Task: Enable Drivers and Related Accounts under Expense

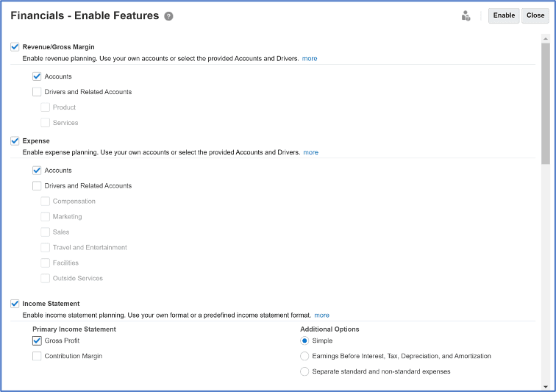Action: coord(37,186)
